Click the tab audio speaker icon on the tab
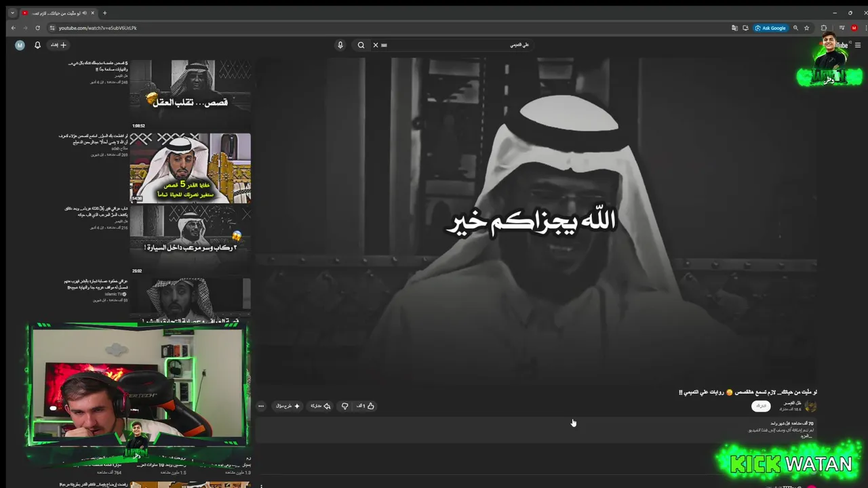This screenshot has height=488, width=868. [x=84, y=13]
